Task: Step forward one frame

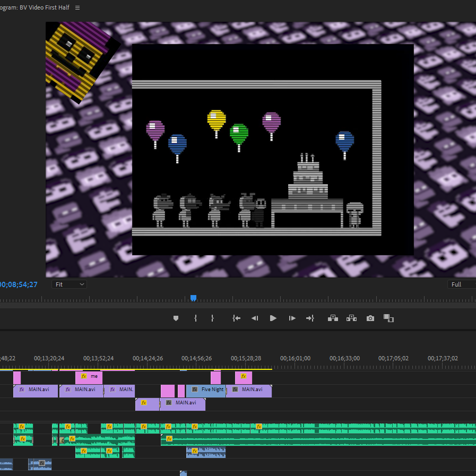Action: pyautogui.click(x=292, y=318)
